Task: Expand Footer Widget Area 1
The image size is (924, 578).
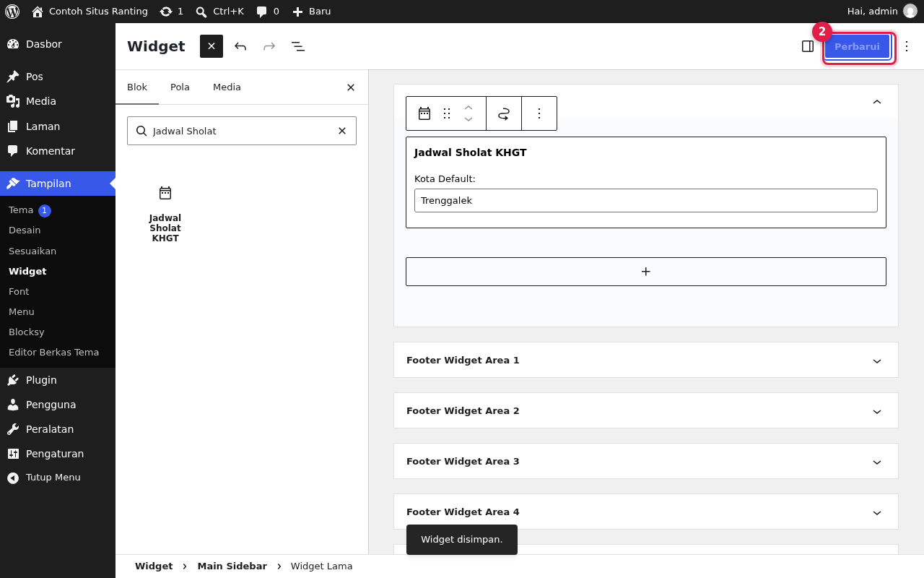Action: (646, 360)
